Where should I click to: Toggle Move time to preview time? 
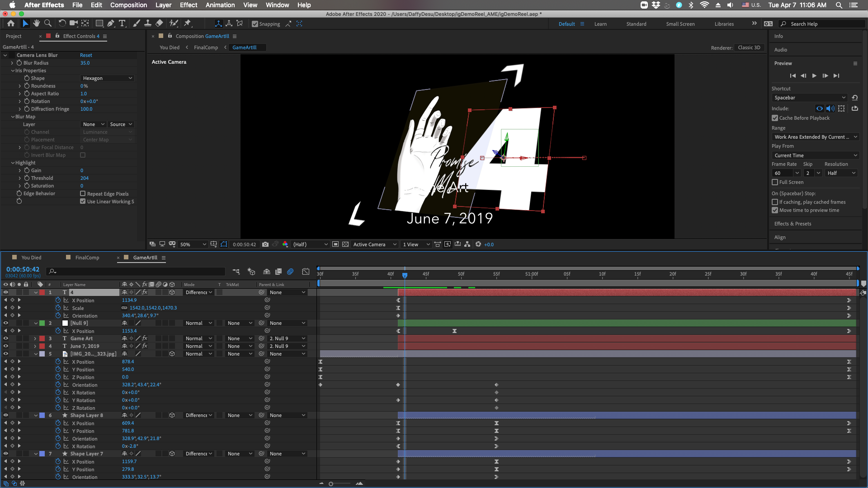pyautogui.click(x=775, y=210)
